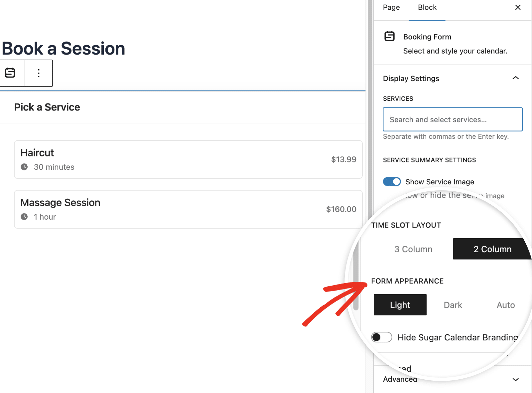Image resolution: width=532 pixels, height=393 pixels.
Task: Select the 2 Column layout option
Action: [492, 249]
